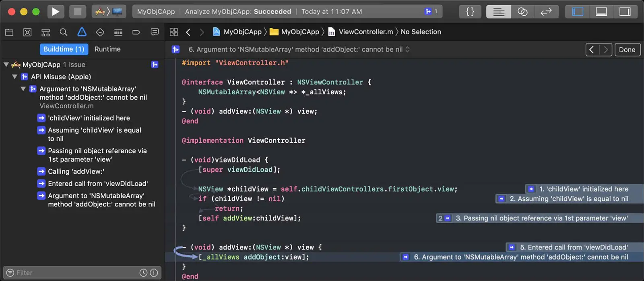Click the analyzer badge beside MyObjCApp 1 issue

coord(155,65)
